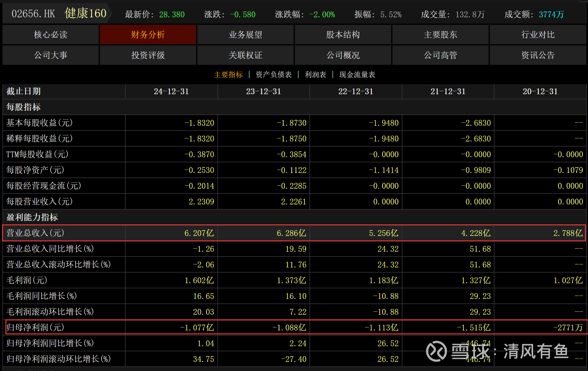Viewport: 588px width, 371px height.
Task: Switch to the 资产负债表 link
Action: (274, 75)
